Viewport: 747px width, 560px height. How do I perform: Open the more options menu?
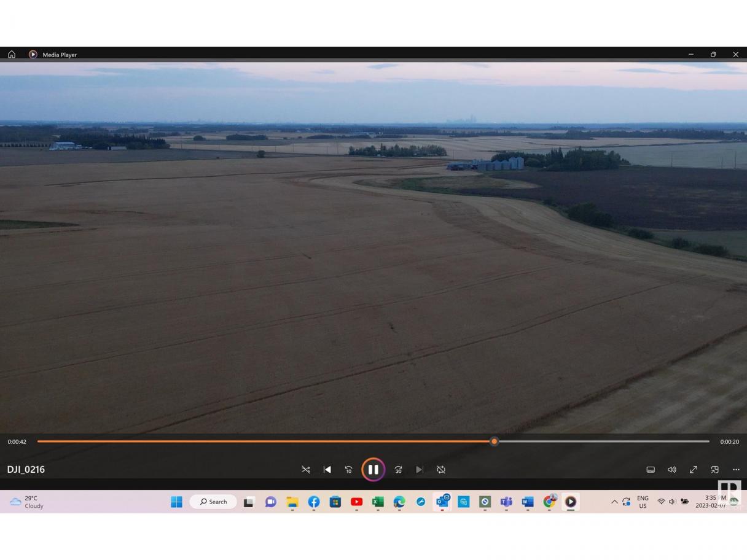coord(736,470)
